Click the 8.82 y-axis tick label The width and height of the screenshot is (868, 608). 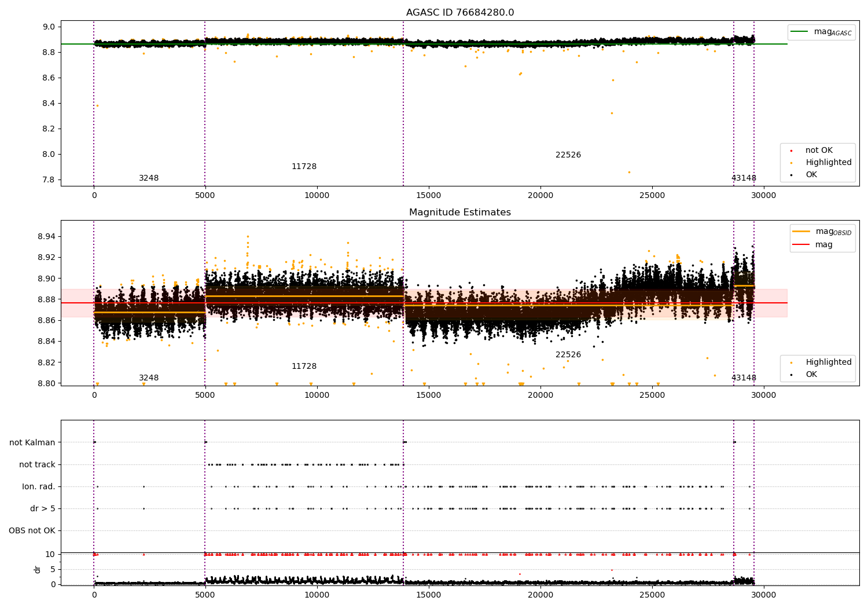[x=47, y=363]
